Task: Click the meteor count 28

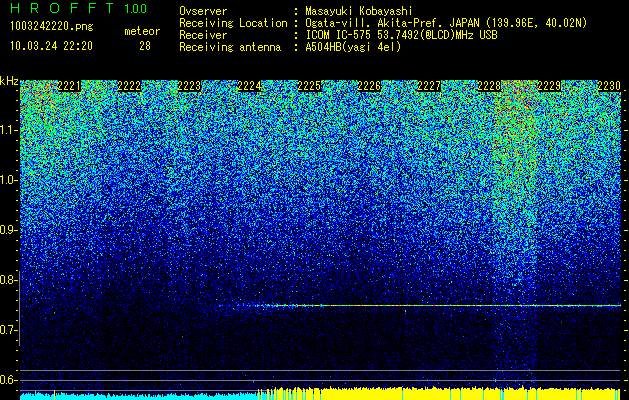Action: pos(145,46)
